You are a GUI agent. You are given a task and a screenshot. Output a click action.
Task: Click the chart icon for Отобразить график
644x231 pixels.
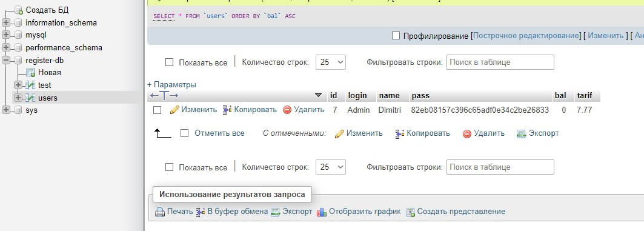[322, 212]
